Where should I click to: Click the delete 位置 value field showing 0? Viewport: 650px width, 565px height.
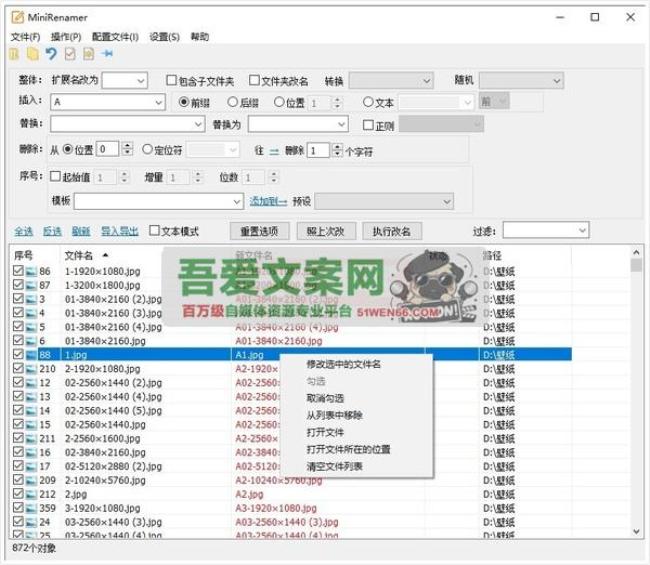(x=107, y=149)
